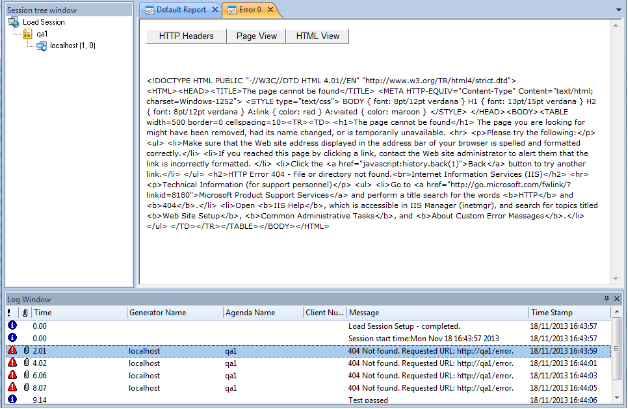Click info icon of Test passed row

[12, 399]
